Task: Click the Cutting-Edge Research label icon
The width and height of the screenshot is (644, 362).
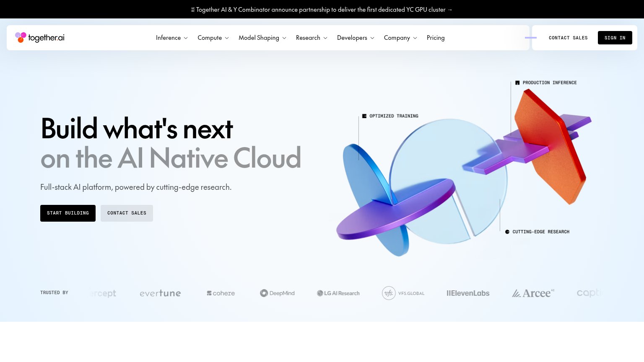Action: click(x=507, y=232)
